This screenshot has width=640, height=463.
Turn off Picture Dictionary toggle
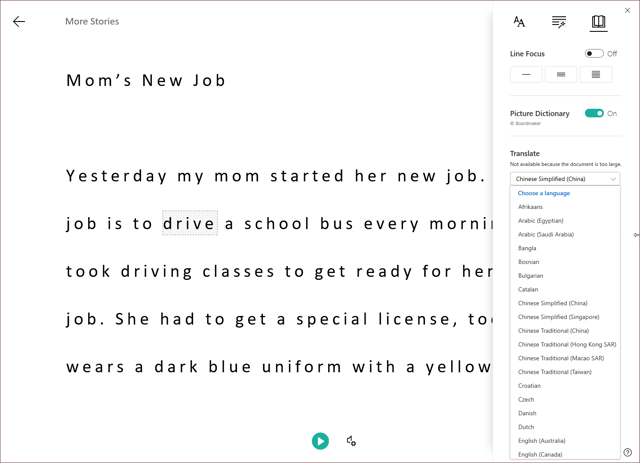[x=594, y=113]
